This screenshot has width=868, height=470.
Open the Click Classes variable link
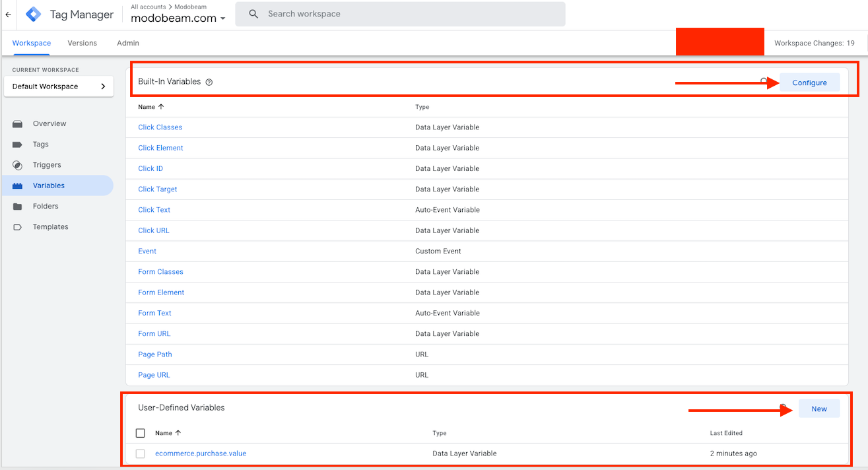[160, 127]
